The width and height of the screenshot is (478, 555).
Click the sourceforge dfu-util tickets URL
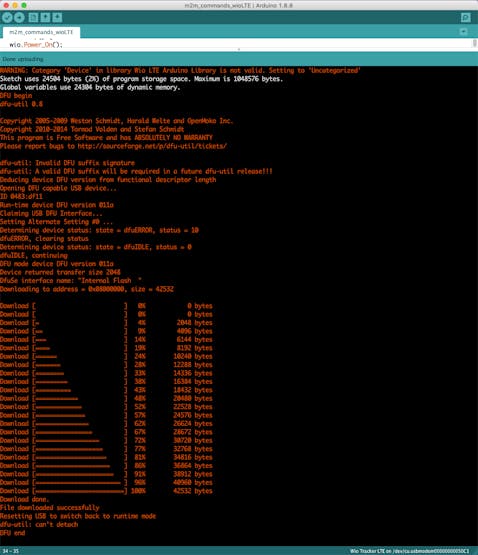pos(152,146)
